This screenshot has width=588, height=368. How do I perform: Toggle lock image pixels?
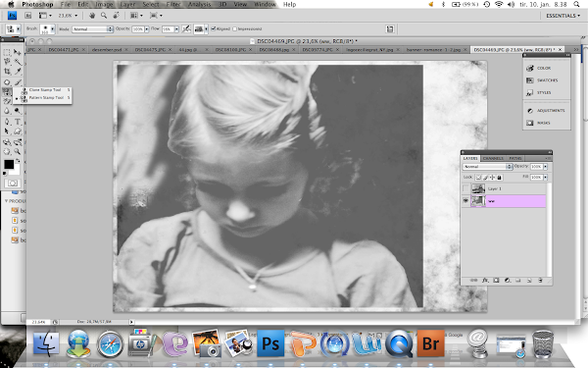coord(486,178)
